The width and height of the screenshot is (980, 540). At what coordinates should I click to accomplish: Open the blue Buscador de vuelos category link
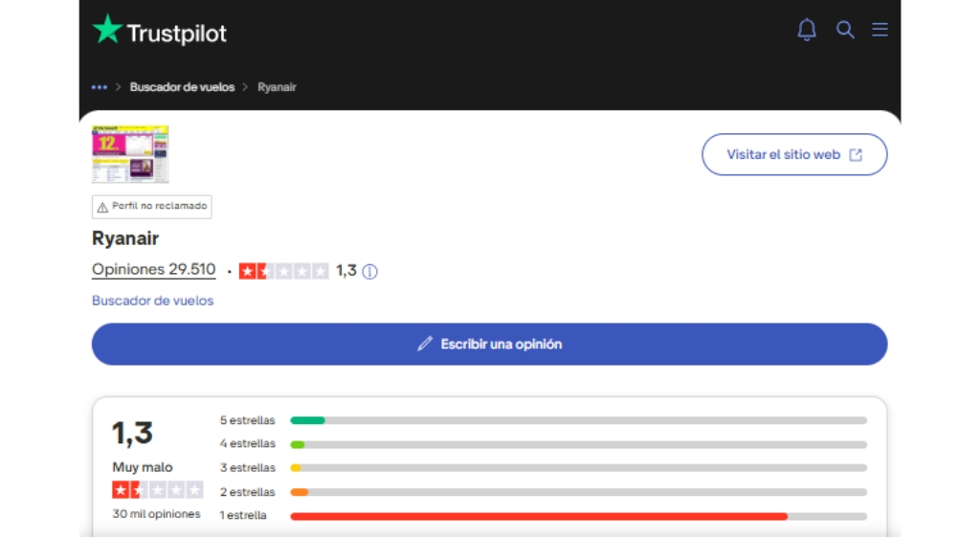152,301
